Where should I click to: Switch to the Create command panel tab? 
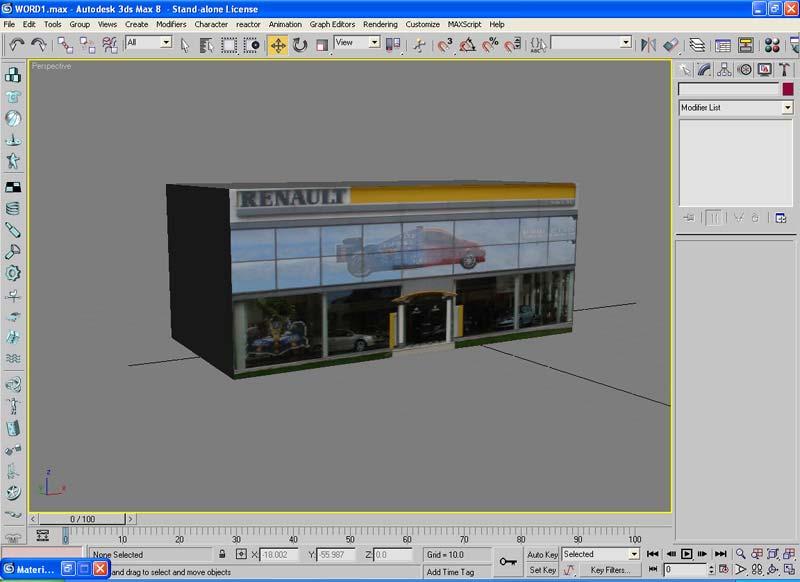[x=685, y=70]
